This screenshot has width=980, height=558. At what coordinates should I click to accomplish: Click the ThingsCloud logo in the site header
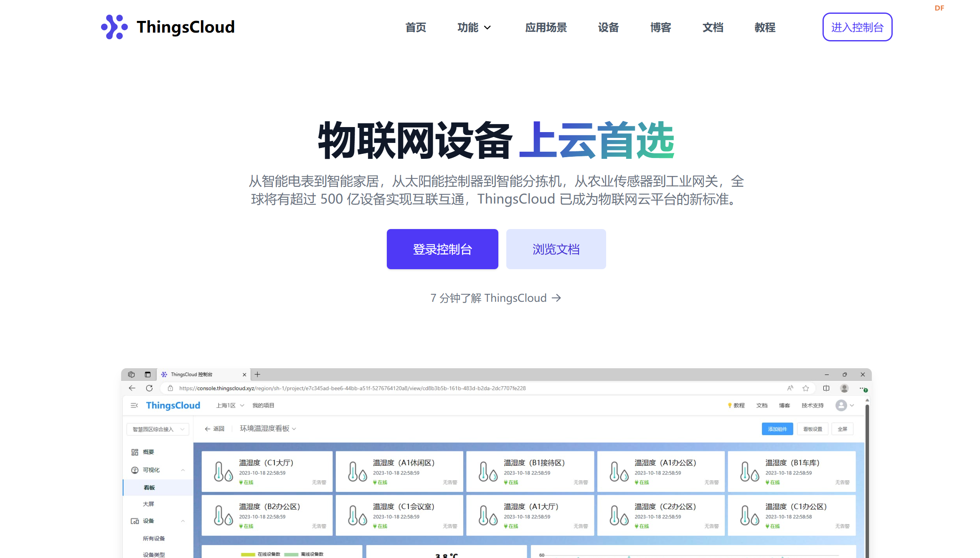pos(168,27)
